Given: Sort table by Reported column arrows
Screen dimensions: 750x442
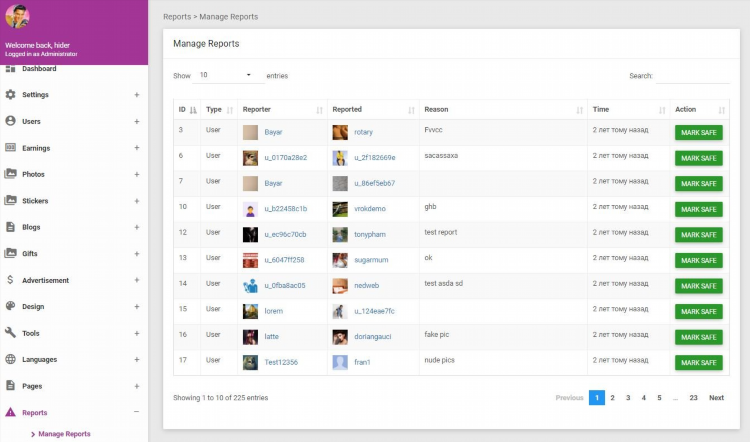Looking at the screenshot, I should click(411, 110).
